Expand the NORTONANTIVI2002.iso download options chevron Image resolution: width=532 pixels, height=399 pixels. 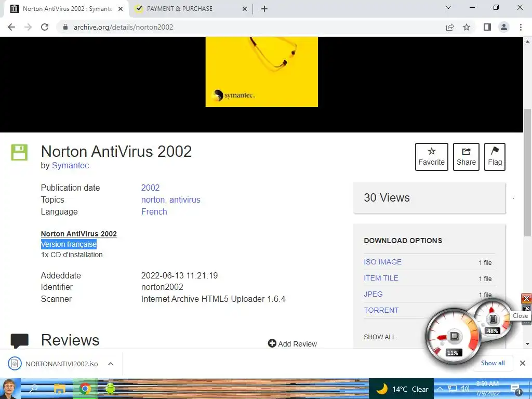coord(110,364)
